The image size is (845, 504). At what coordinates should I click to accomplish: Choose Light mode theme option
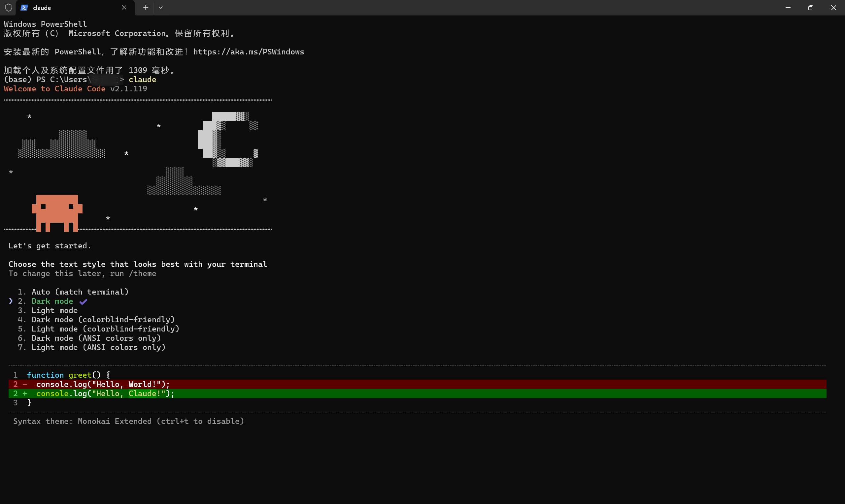(54, 310)
